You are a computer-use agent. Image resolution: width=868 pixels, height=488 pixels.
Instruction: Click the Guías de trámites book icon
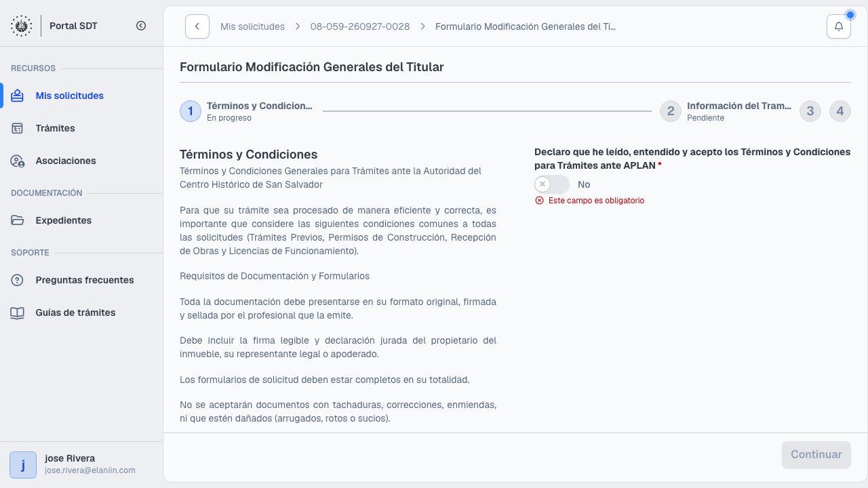[18, 312]
